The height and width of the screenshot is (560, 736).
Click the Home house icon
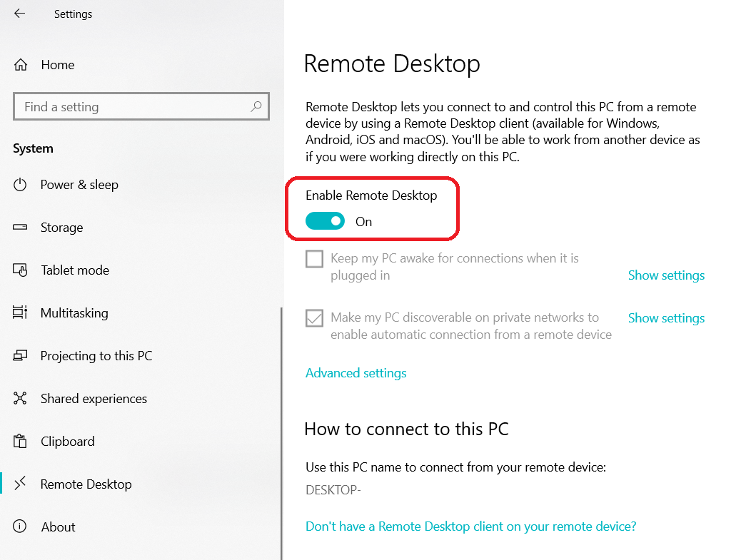click(20, 65)
